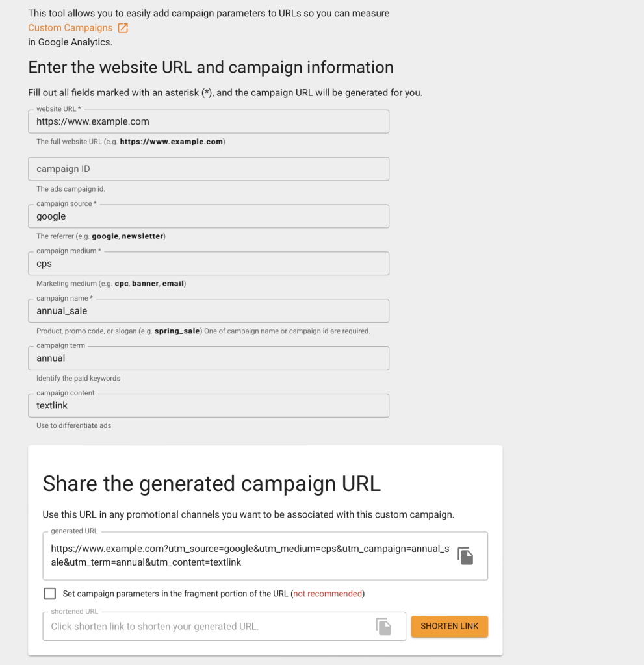Viewport: 644px width, 665px height.
Task: Select the campaign content field with textlink
Action: click(208, 405)
